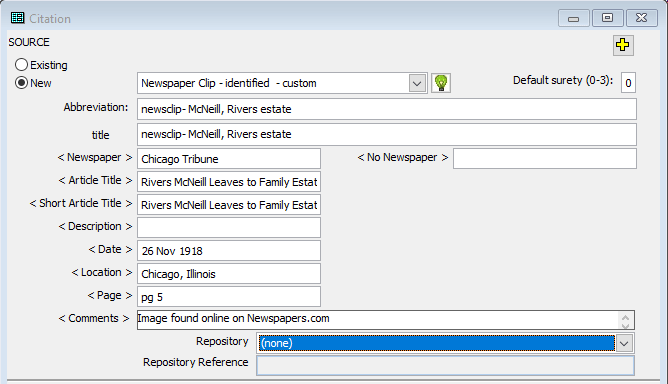Maximize the Citation window

coord(608,18)
